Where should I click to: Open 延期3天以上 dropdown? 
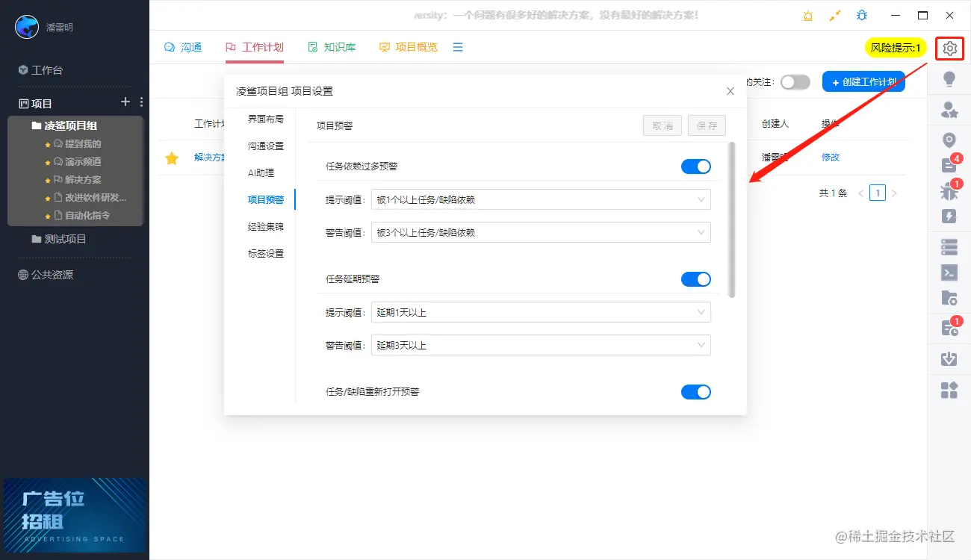(x=541, y=345)
